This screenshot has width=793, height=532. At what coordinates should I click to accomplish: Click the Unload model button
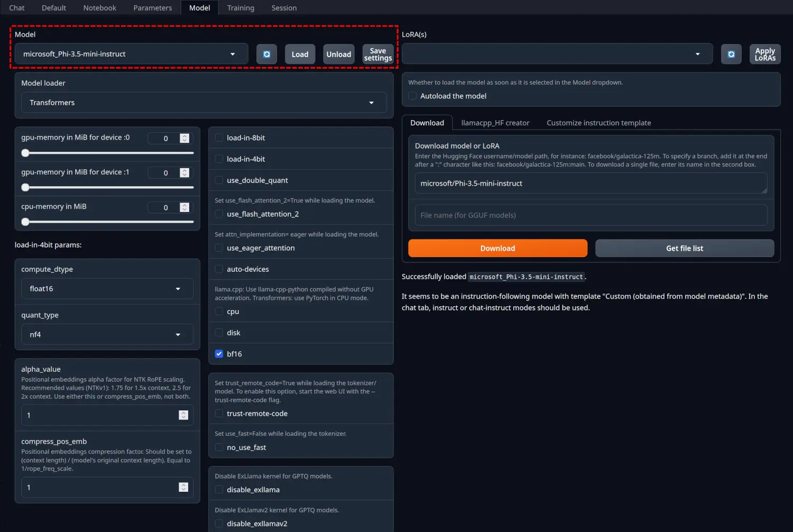coord(338,54)
